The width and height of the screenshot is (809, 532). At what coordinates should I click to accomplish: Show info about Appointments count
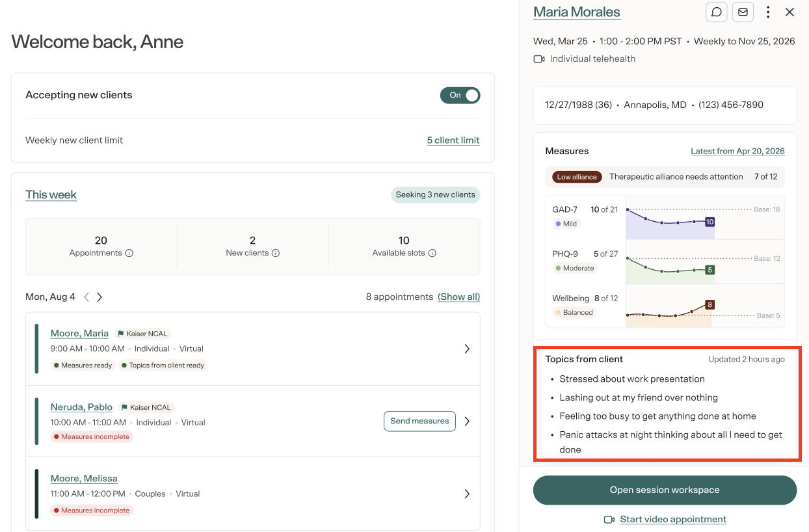click(129, 253)
